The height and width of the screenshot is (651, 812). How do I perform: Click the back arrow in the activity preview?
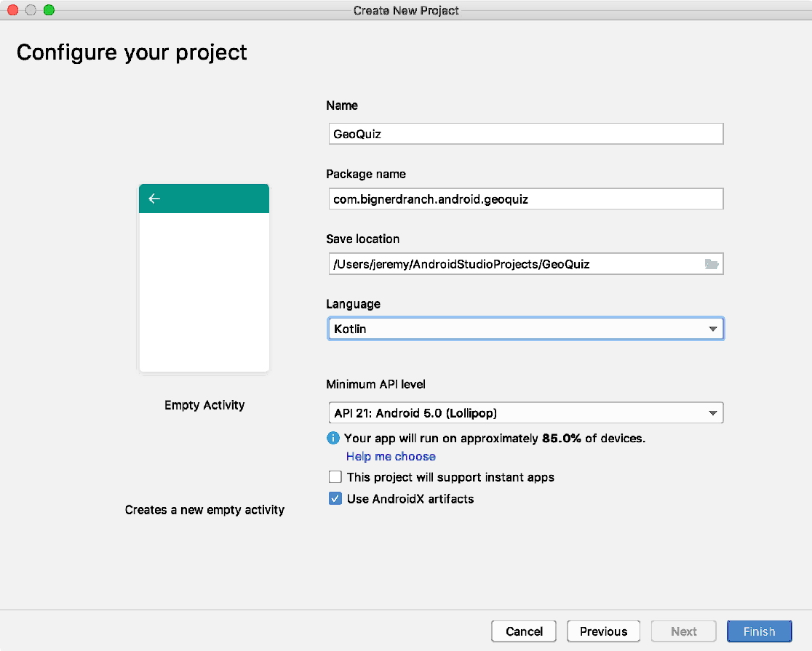[x=154, y=199]
